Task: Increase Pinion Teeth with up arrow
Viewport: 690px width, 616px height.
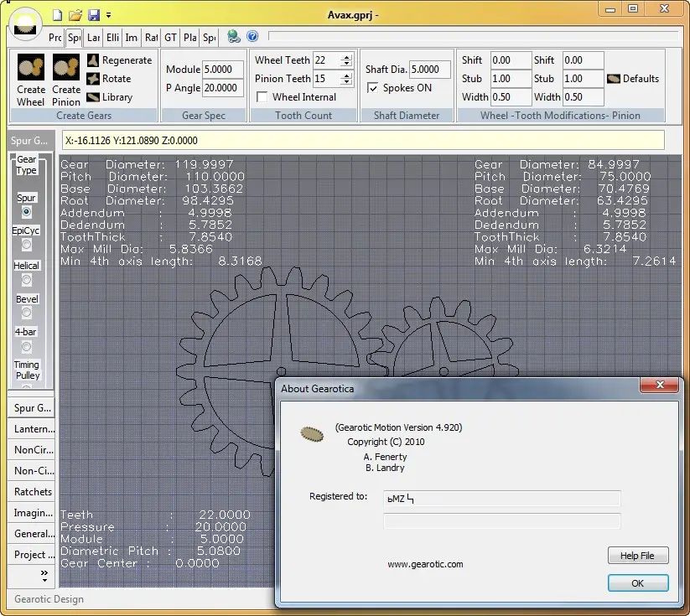Action: click(347, 75)
